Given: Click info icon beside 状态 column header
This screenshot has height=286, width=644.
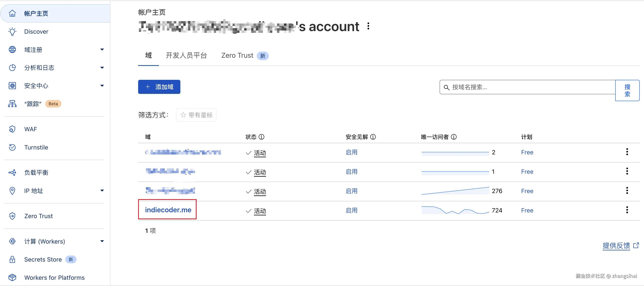Looking at the screenshot, I should point(261,137).
